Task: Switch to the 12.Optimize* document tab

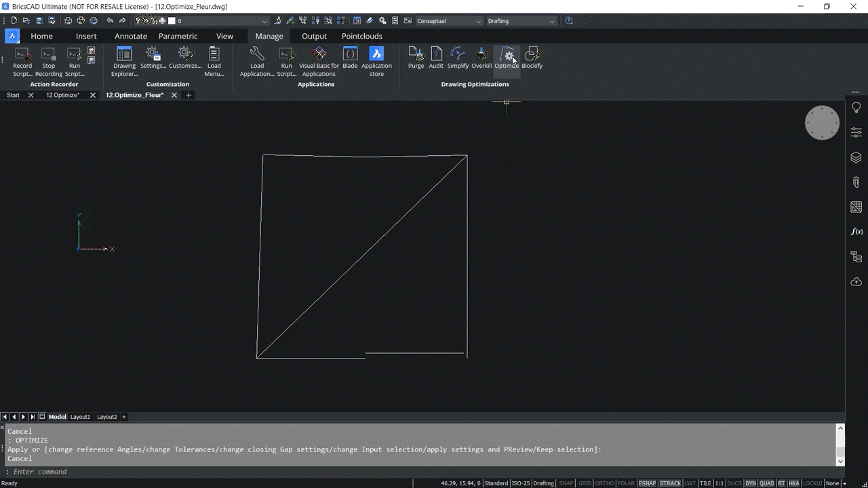Action: pos(62,95)
